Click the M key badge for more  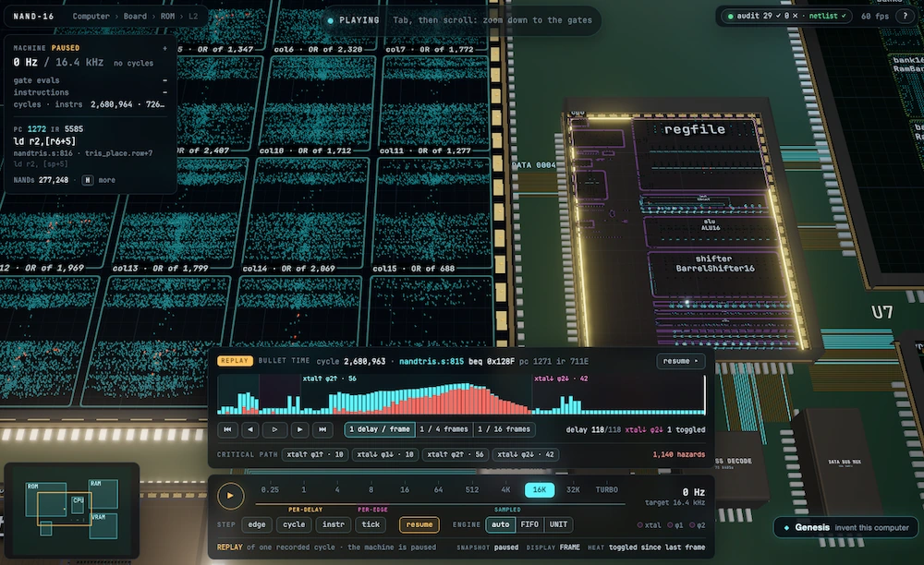88,180
